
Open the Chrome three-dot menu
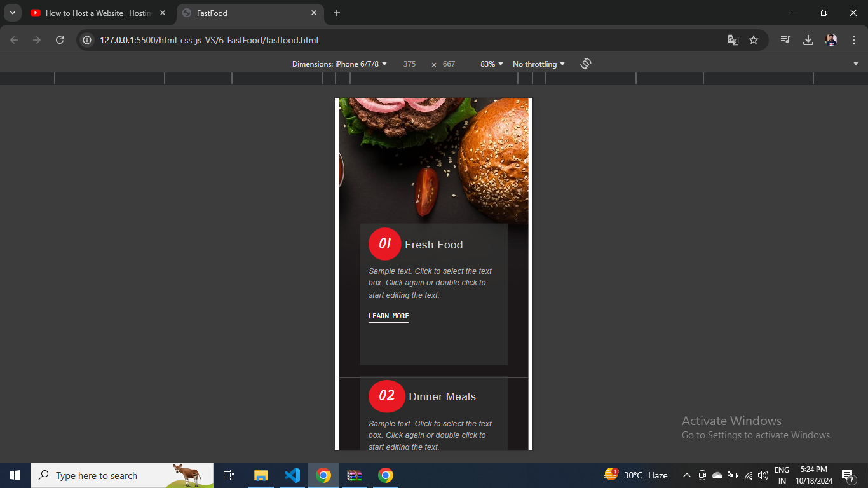[x=853, y=40]
